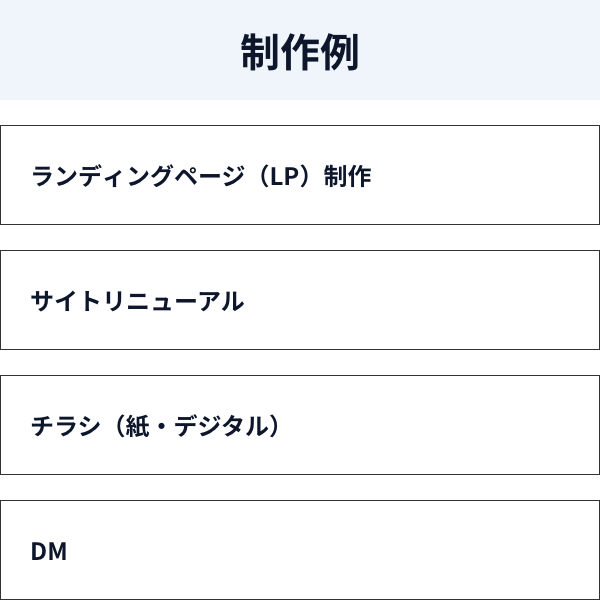Click empty area right of サイトリニューアル label
Screen dimensions: 600x600
tap(421, 301)
